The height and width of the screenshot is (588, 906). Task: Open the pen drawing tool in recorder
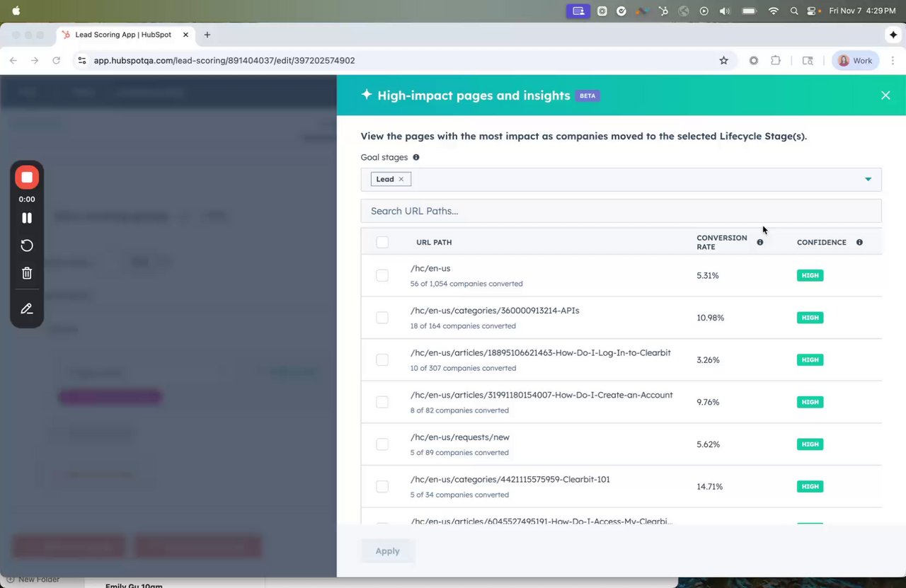[27, 309]
